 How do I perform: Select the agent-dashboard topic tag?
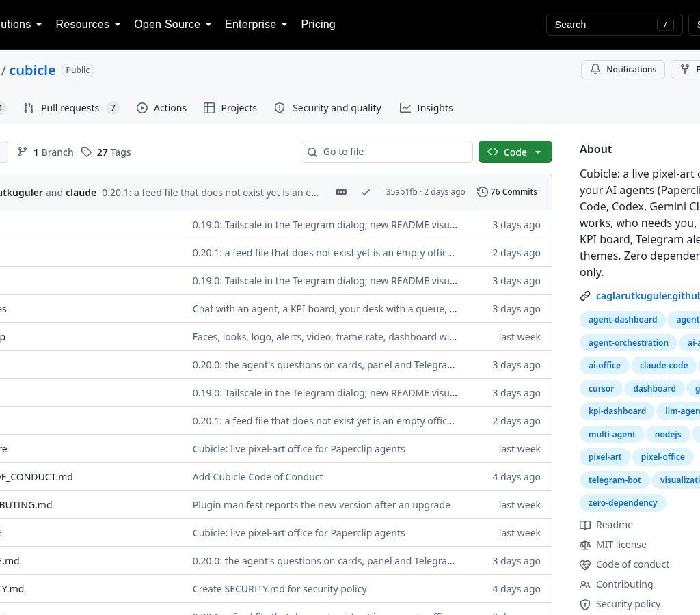(x=622, y=320)
